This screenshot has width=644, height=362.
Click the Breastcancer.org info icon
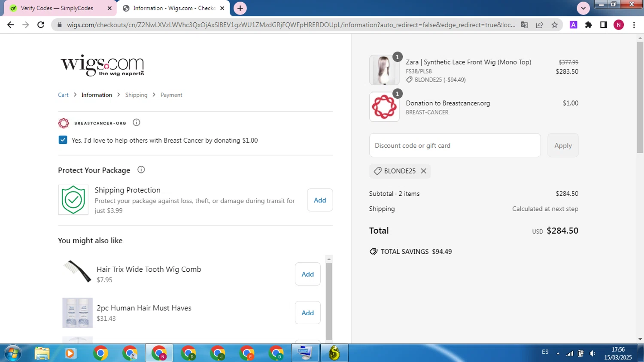coord(137,122)
